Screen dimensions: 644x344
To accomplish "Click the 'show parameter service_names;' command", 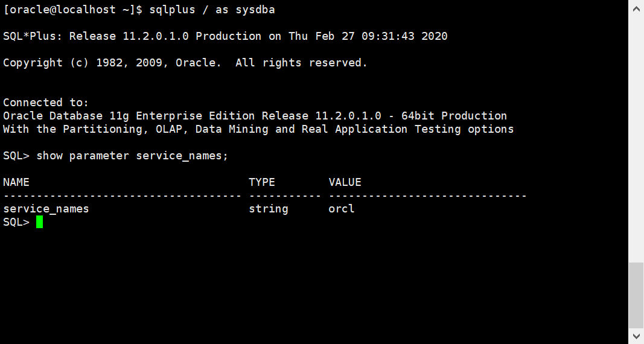I will [x=132, y=156].
